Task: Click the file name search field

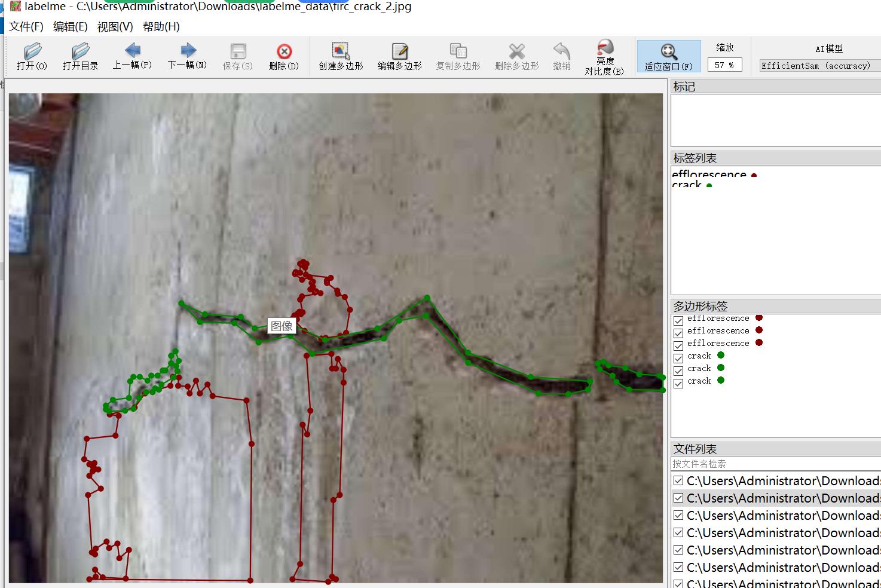Action: tap(775, 464)
